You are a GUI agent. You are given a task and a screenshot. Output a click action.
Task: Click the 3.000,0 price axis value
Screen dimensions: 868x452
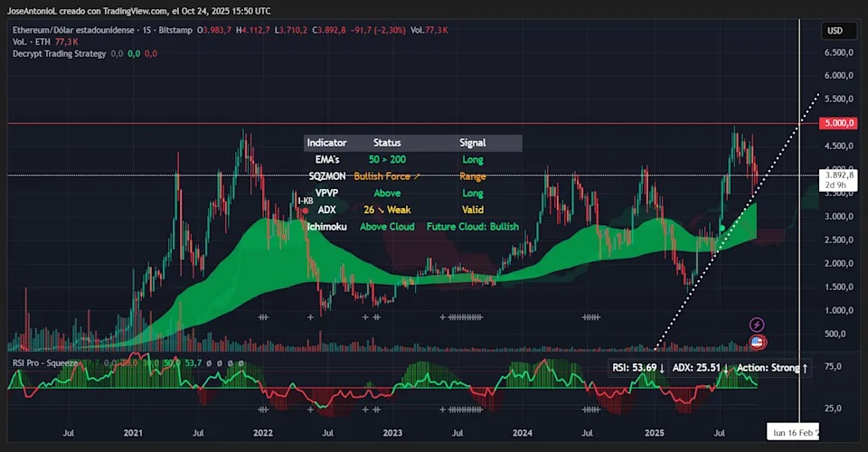[x=839, y=216]
